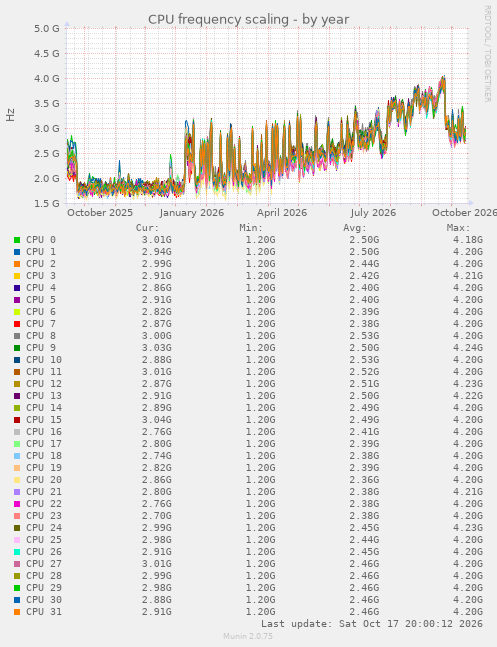
Task: Click the October 2025 x-axis label
Action: [100, 213]
